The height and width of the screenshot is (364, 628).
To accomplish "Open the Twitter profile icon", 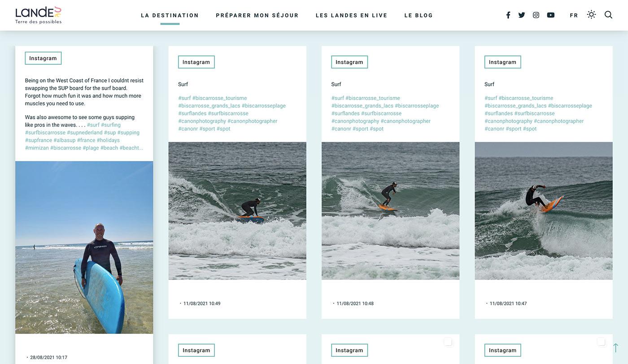I will coord(522,15).
